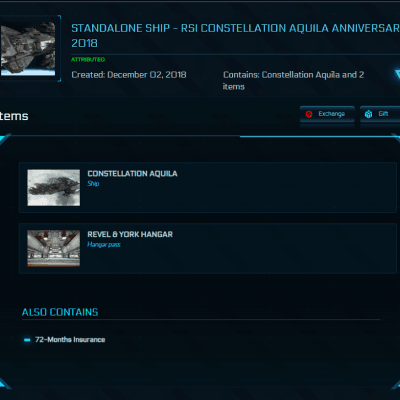Viewport: 400px width, 400px height.
Task: Click the Also Contains heading
Action: point(60,312)
